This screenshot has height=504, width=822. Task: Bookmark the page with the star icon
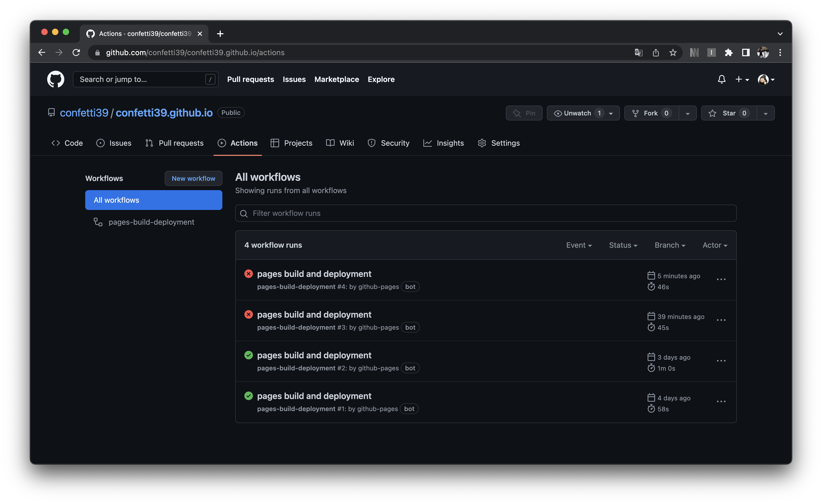point(673,52)
